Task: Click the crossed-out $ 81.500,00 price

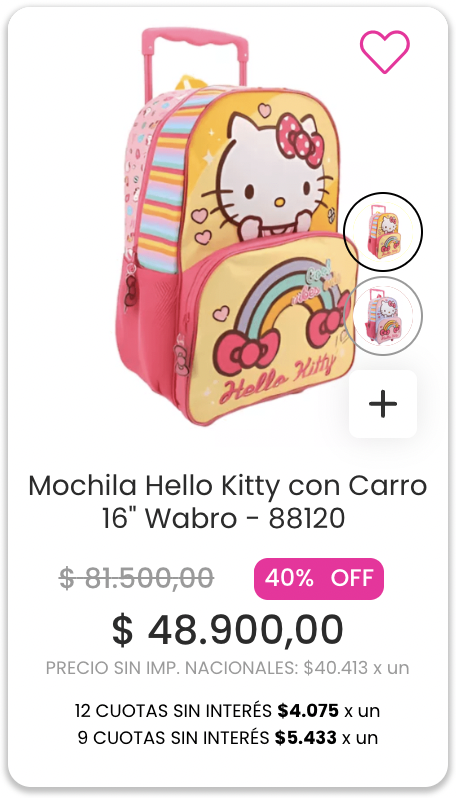Action: [x=136, y=578]
